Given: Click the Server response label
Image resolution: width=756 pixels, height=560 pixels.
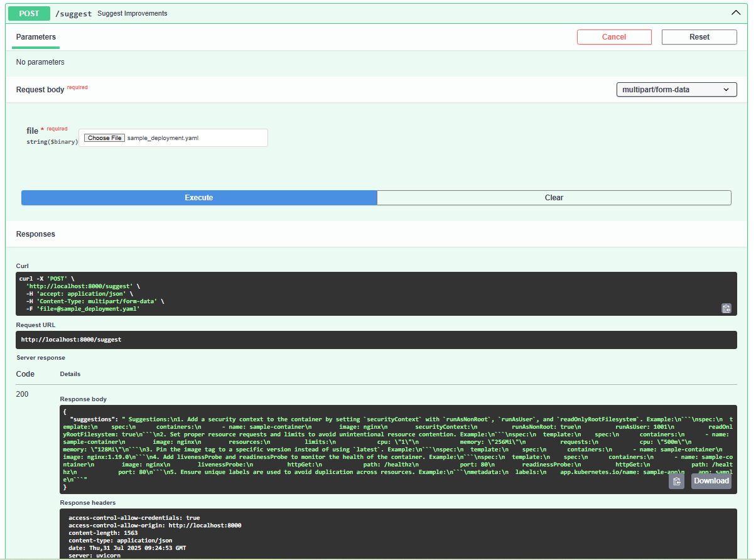Looking at the screenshot, I should coord(41,358).
